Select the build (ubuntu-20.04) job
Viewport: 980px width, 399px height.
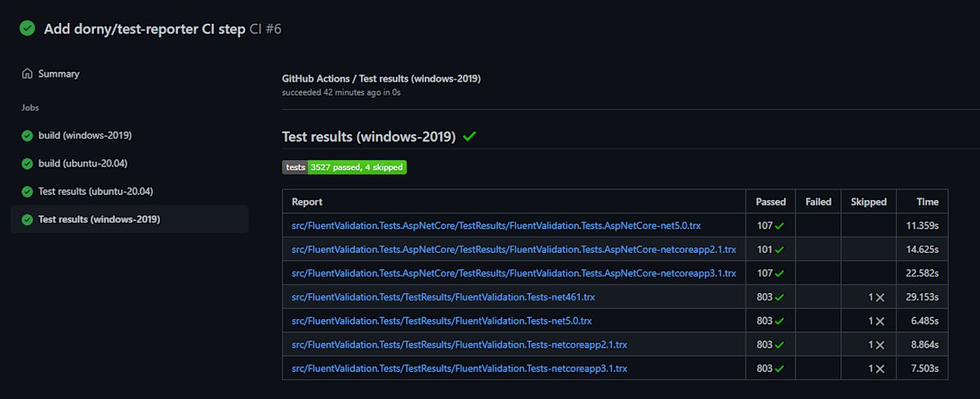point(82,164)
